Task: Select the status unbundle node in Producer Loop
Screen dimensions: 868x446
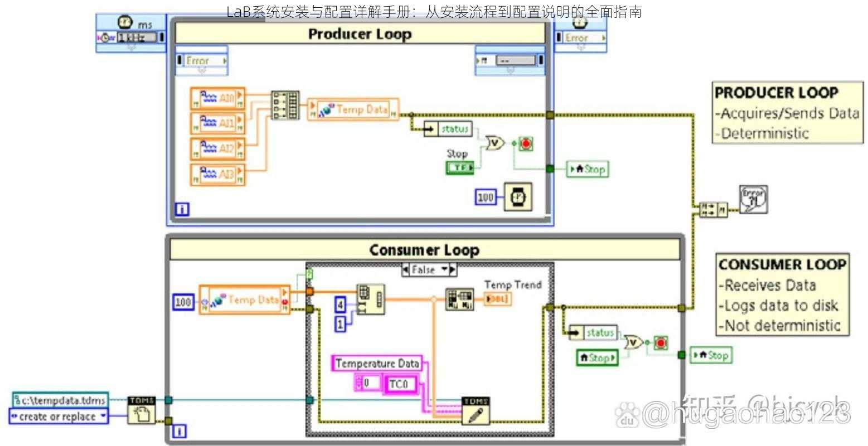Action: (x=448, y=129)
